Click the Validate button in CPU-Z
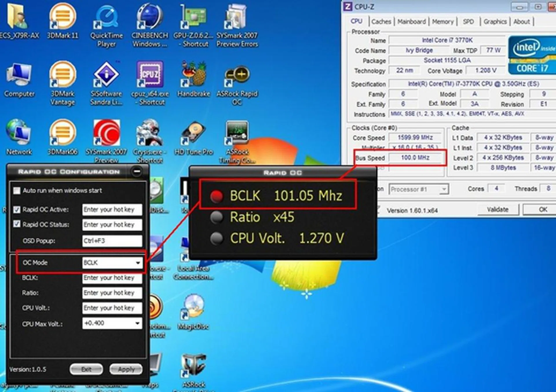The image size is (556, 392). (498, 209)
